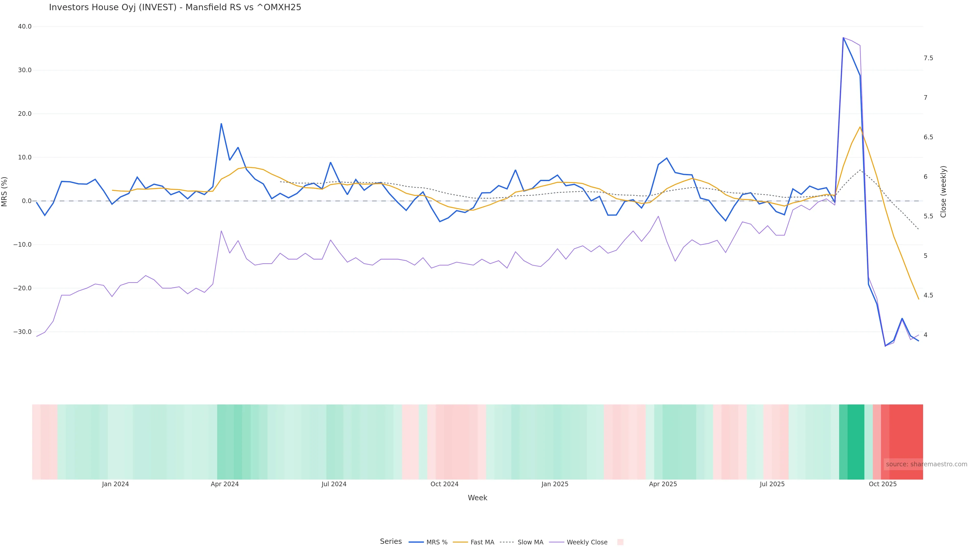Viewport: 980px width, 551px height.
Task: Click the Oct 2025 x-axis label
Action: [883, 484]
